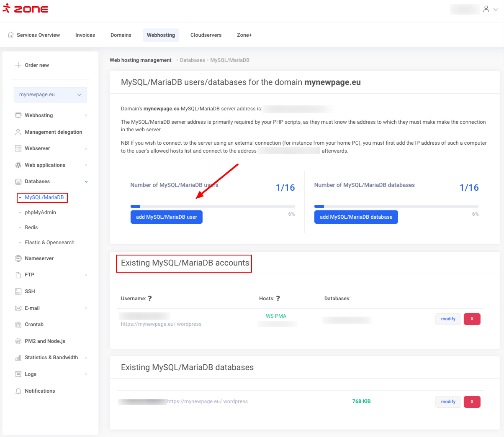
Task: Switch to the Cloudservers tab
Action: 206,35
